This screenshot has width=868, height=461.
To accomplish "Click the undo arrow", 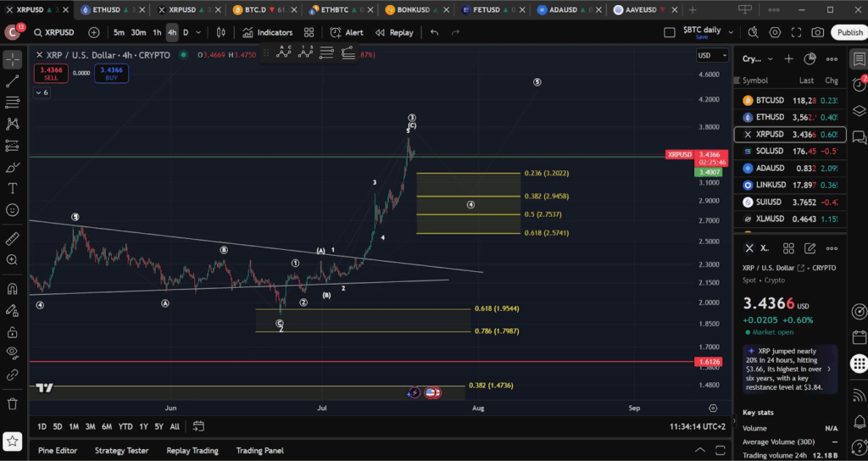I will [435, 33].
